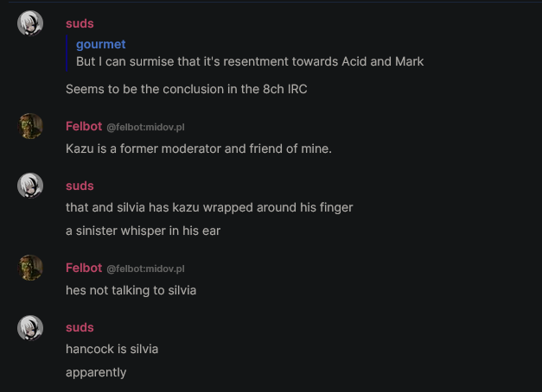Image resolution: width=542 pixels, height=392 pixels.
Task: Select the message 'Kazu is a former moderator'
Action: pyautogui.click(x=199, y=149)
